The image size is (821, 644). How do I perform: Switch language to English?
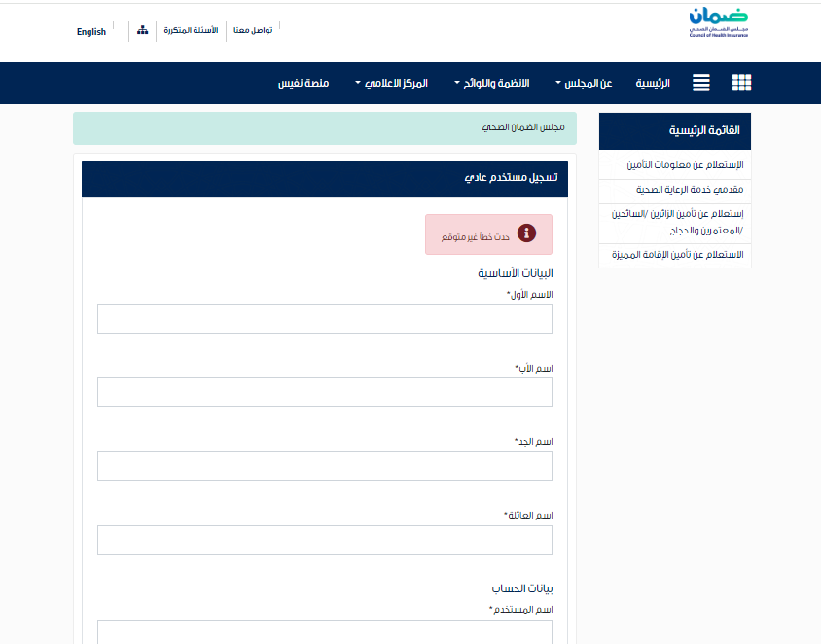91,32
